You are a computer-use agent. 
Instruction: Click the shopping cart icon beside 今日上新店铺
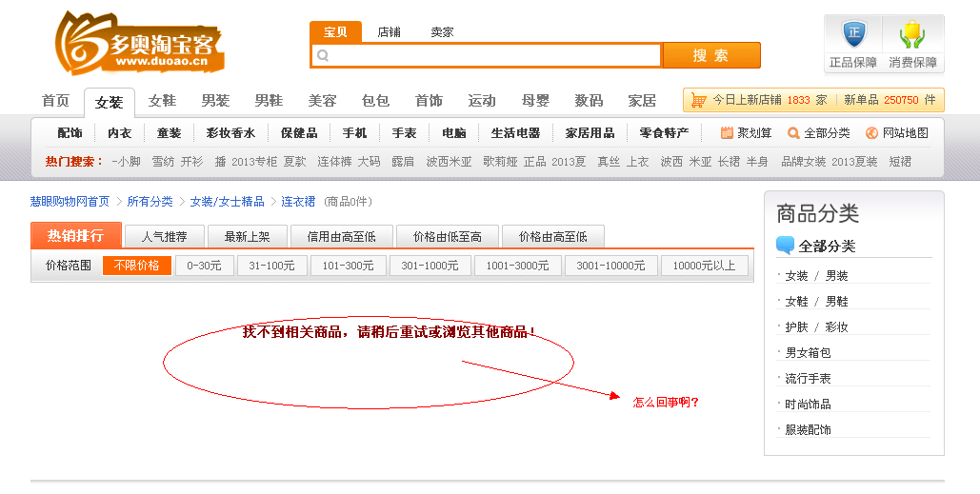698,100
